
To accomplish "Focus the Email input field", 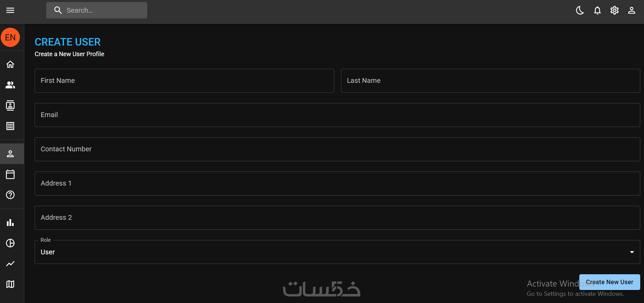I will click(337, 115).
